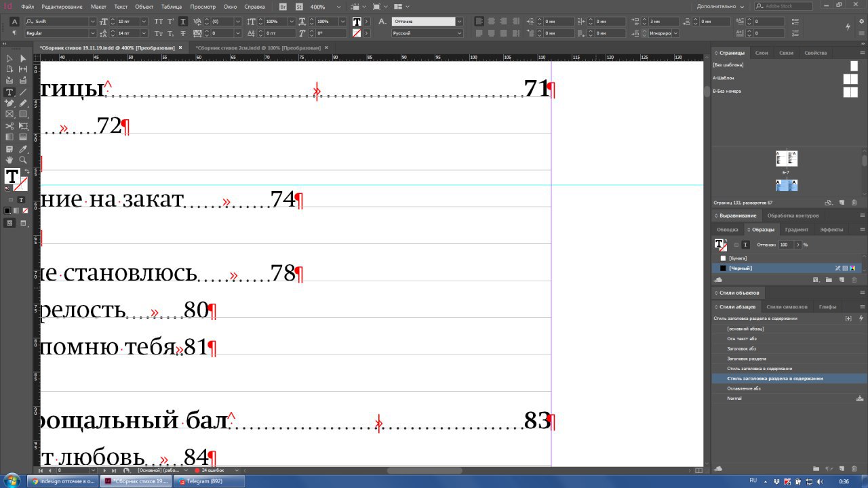Screen dimensions: 868x488
Task: Open the Дополнительно workspace switcher
Action: [720, 6]
